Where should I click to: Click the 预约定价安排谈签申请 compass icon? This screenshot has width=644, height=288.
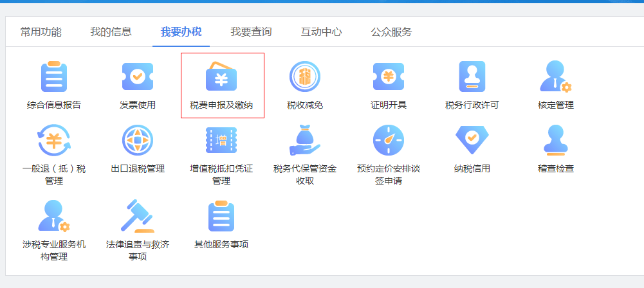389,140
